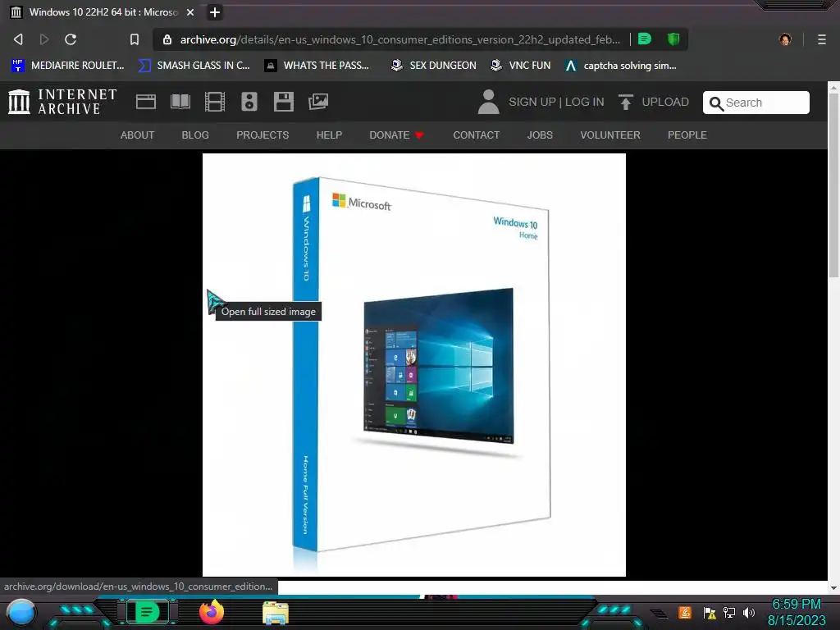Click the network tray icon

point(729,612)
